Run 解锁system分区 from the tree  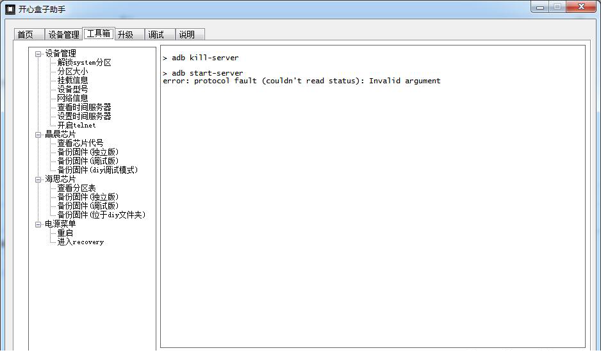(x=85, y=63)
